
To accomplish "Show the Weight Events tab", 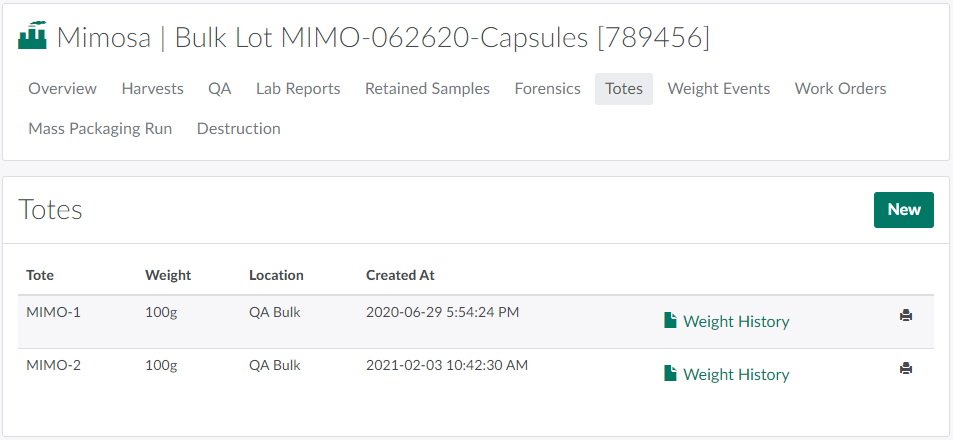I will click(x=718, y=89).
